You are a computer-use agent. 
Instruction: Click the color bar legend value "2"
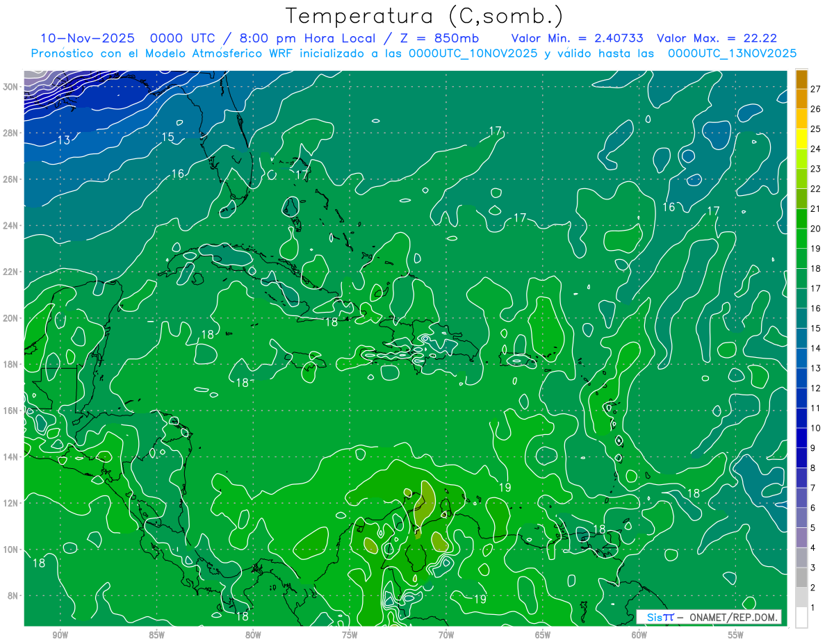click(x=813, y=588)
